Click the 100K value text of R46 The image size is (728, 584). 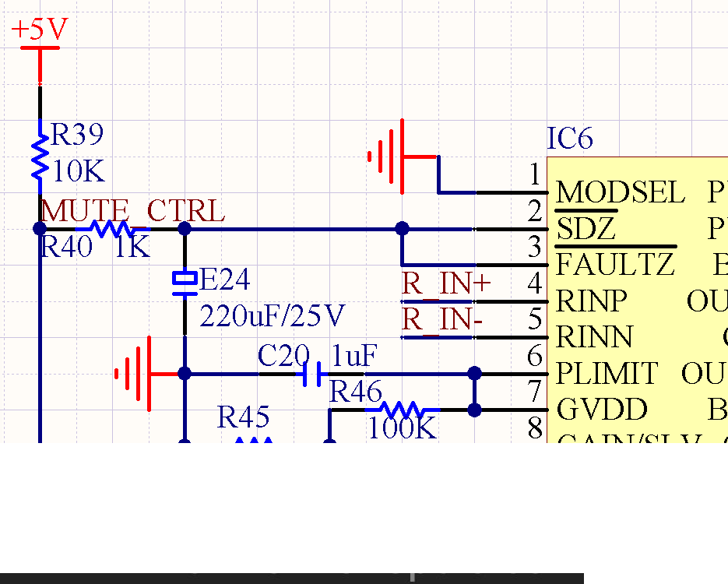pyautogui.click(x=402, y=428)
